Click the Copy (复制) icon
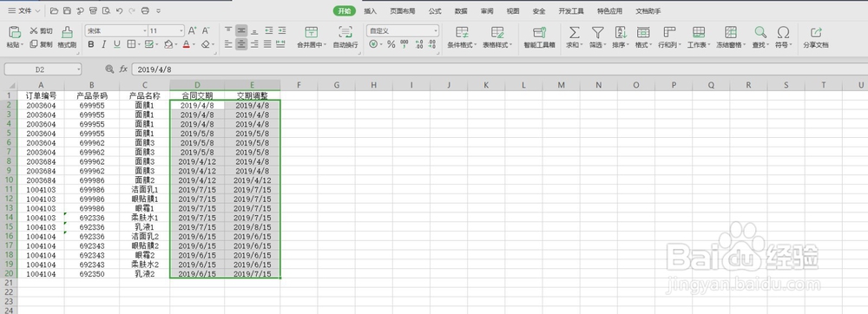The width and height of the screenshot is (868, 314). click(x=33, y=44)
